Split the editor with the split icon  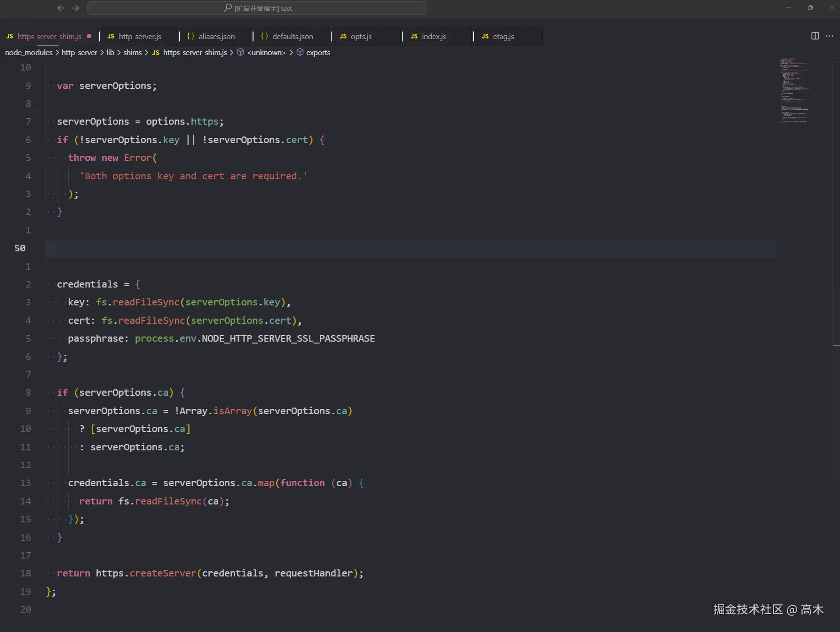pos(815,36)
